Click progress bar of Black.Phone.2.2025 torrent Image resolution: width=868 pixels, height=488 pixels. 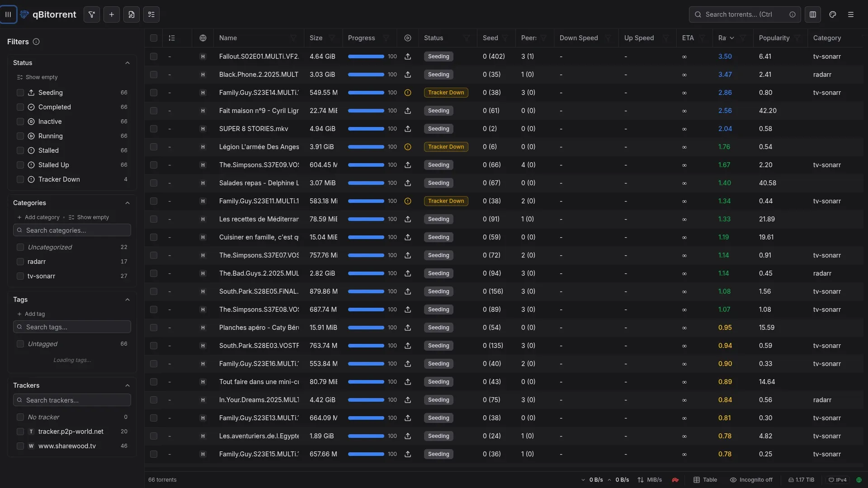coord(366,75)
